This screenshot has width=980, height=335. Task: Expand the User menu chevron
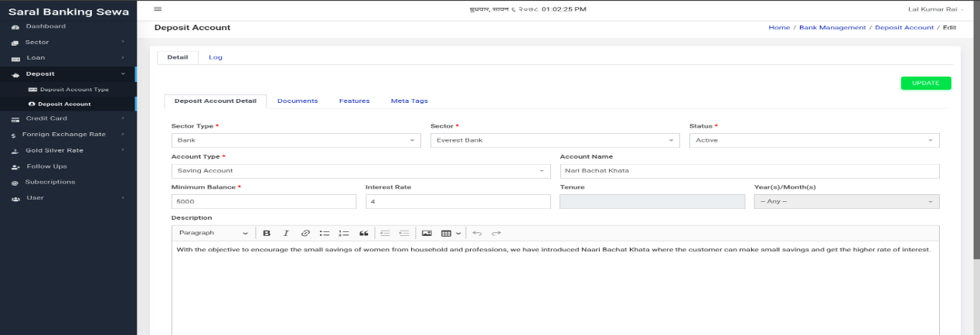[x=123, y=198]
